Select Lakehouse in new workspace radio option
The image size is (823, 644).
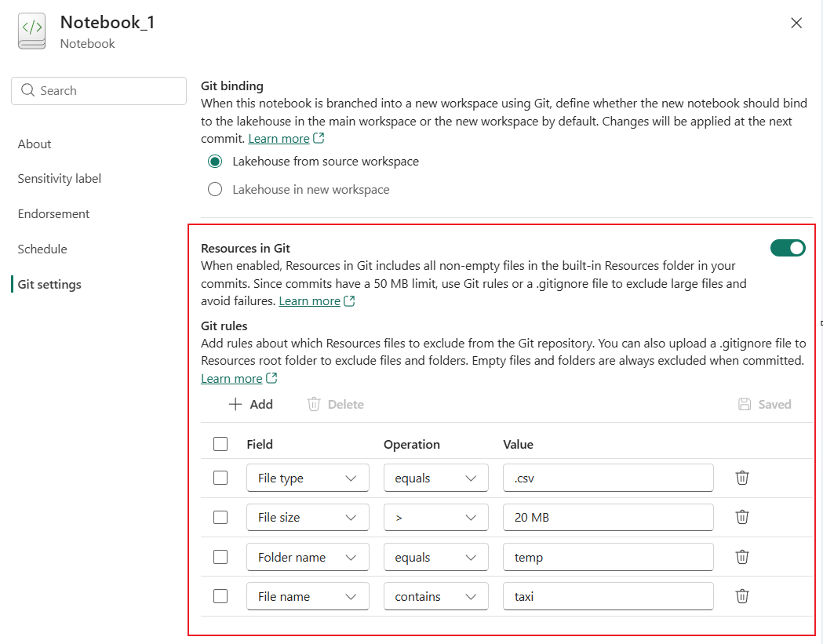[x=215, y=189]
